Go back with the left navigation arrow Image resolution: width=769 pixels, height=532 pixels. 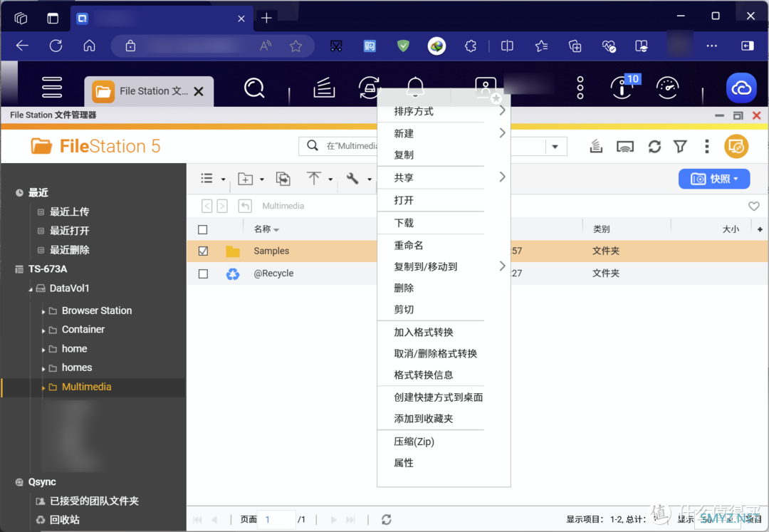click(x=207, y=206)
